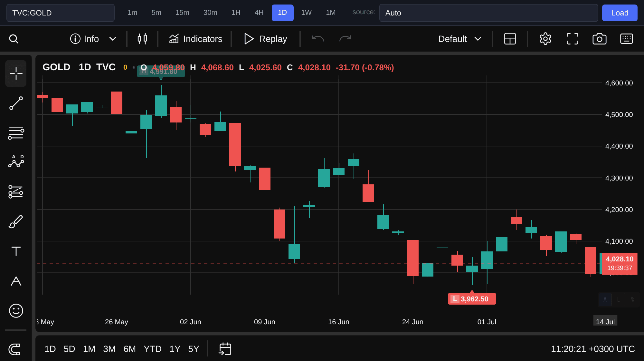The width and height of the screenshot is (644, 361).
Task: Take a chart snapshot with camera icon
Action: tap(600, 39)
